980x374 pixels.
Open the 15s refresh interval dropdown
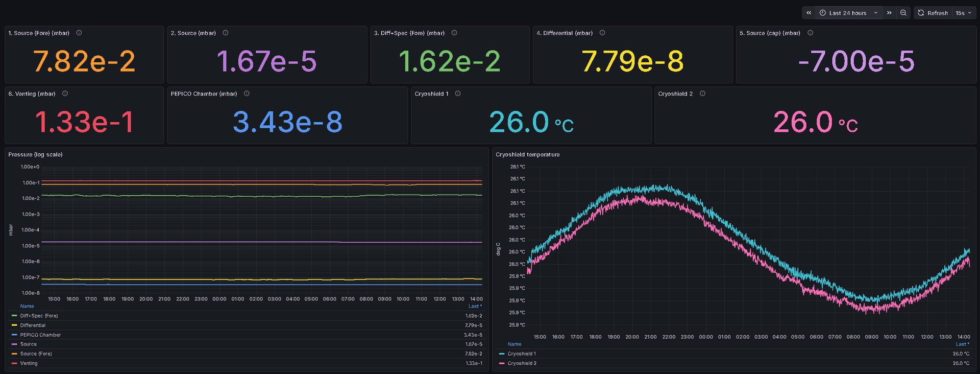point(964,13)
